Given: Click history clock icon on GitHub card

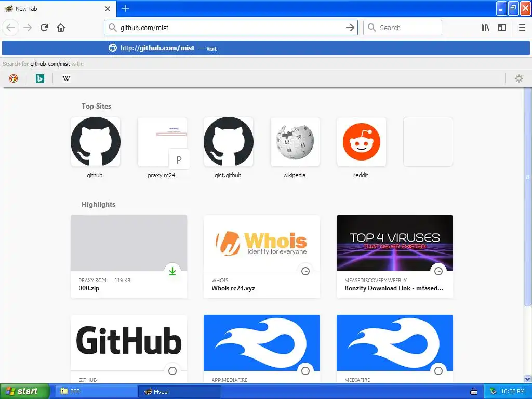Looking at the screenshot, I should click(172, 371).
